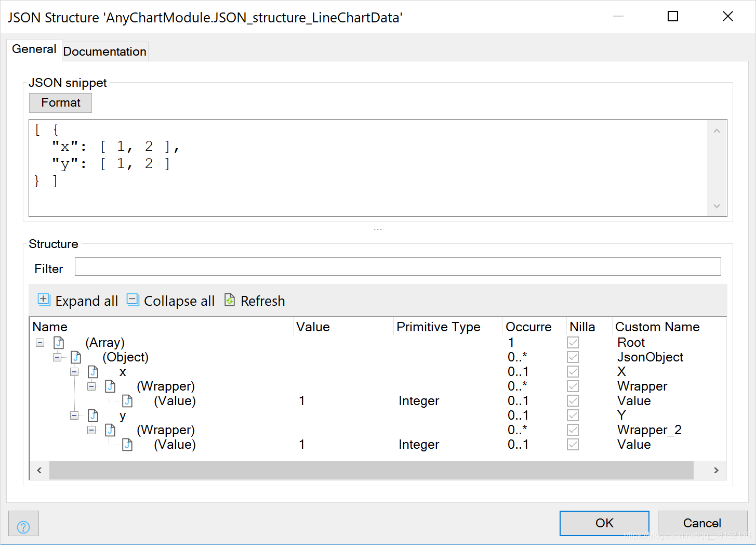Open the help question mark icon

click(23, 523)
